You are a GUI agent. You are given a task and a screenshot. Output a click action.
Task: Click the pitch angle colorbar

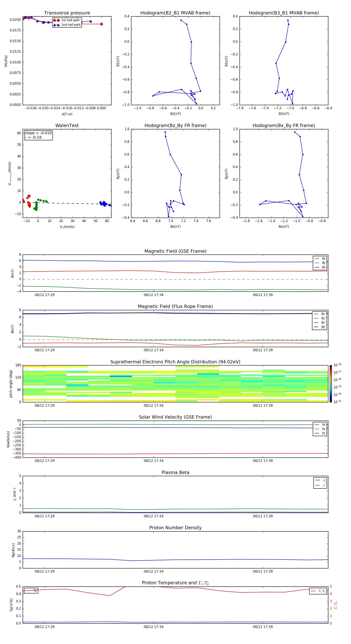click(x=331, y=384)
